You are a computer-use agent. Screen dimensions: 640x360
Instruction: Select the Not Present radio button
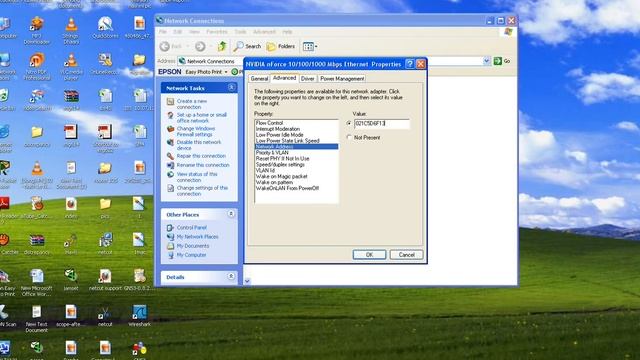tap(349, 138)
